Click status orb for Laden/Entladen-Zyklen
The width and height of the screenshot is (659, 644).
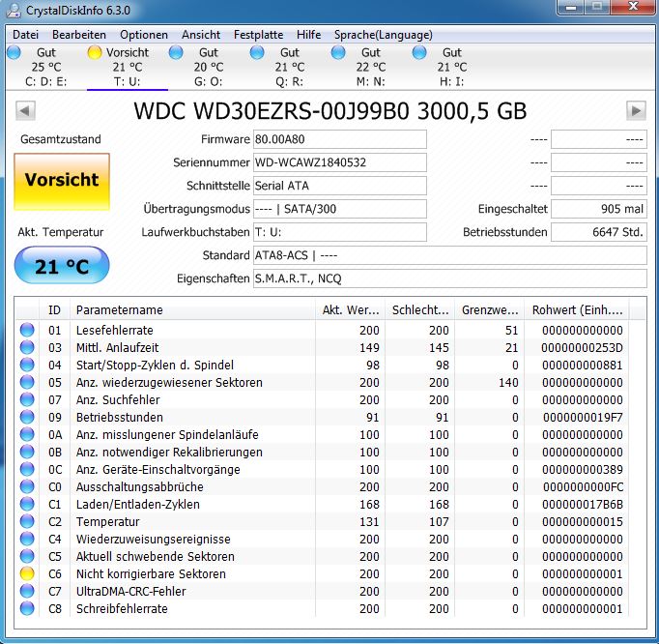[27, 504]
